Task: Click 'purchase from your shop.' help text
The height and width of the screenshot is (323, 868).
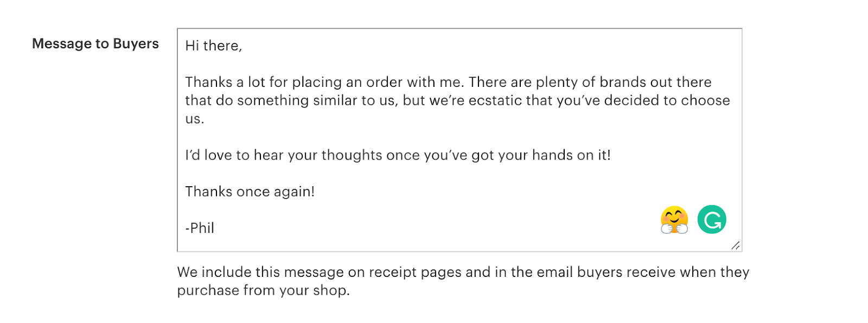Action: click(x=264, y=290)
